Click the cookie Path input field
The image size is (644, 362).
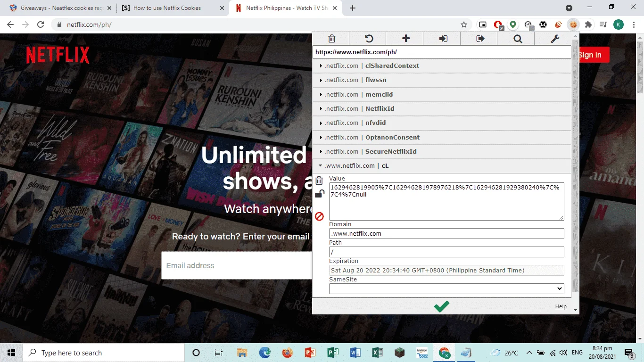click(x=446, y=252)
